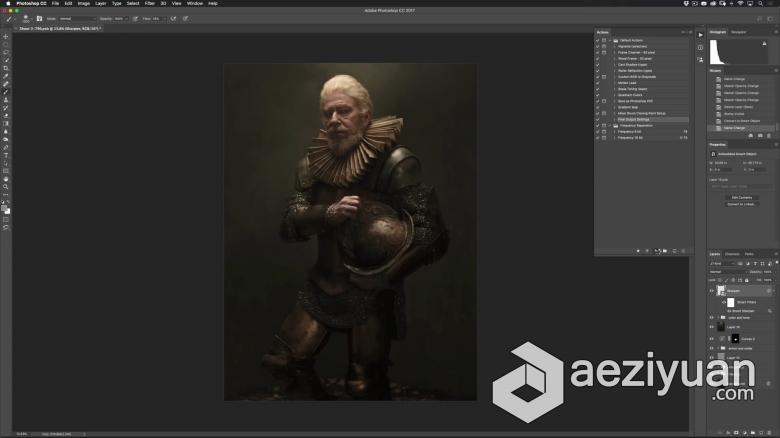Click Convert to Linked button
The height and width of the screenshot is (438, 780).
[741, 204]
